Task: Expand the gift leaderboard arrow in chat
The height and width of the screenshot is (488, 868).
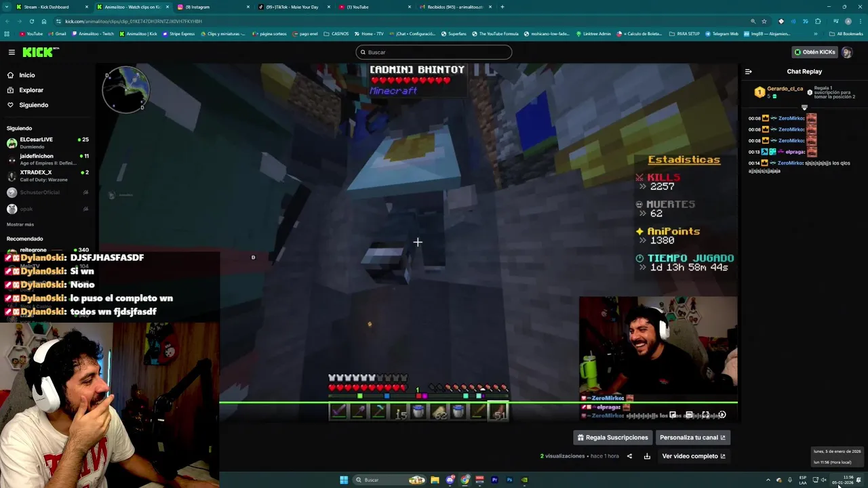Action: [x=804, y=108]
